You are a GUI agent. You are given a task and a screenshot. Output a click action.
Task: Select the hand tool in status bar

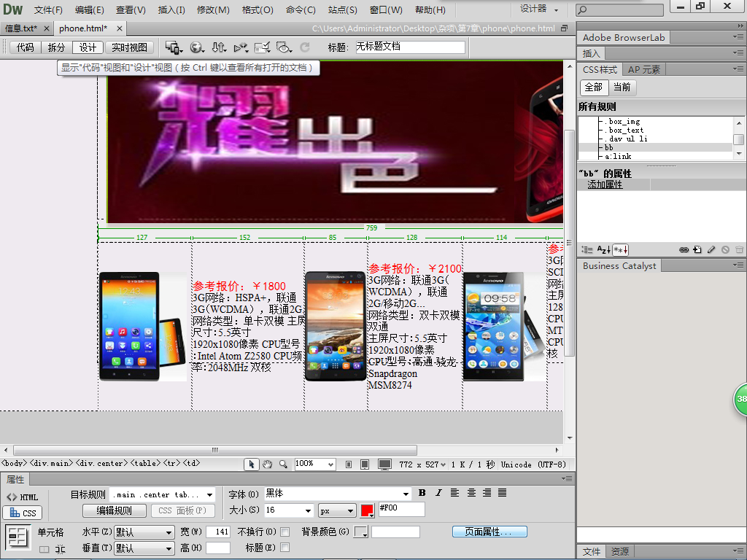click(x=267, y=464)
